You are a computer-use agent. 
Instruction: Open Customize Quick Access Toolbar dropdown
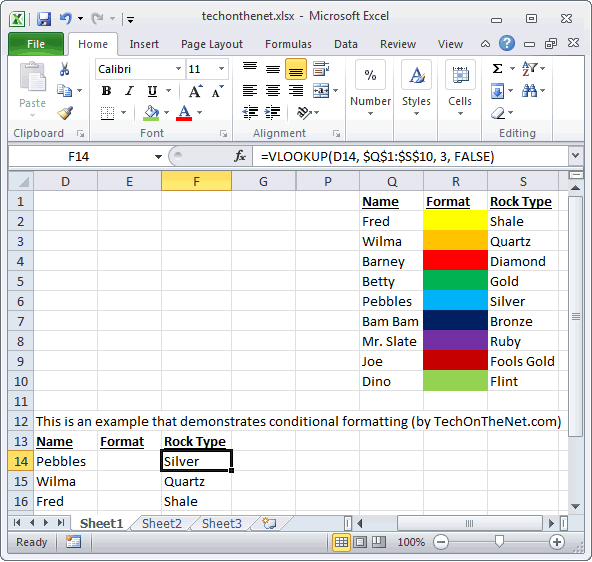point(130,19)
